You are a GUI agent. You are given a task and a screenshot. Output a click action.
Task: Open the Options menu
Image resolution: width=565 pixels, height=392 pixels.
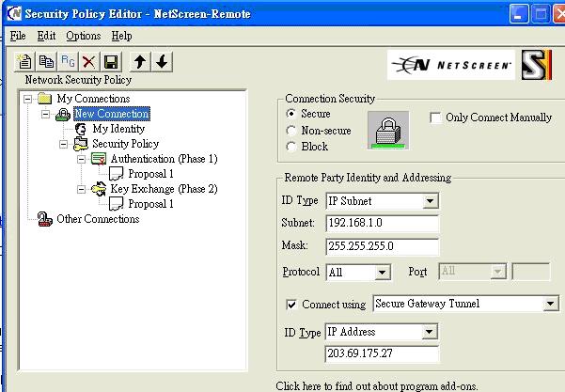tap(83, 36)
